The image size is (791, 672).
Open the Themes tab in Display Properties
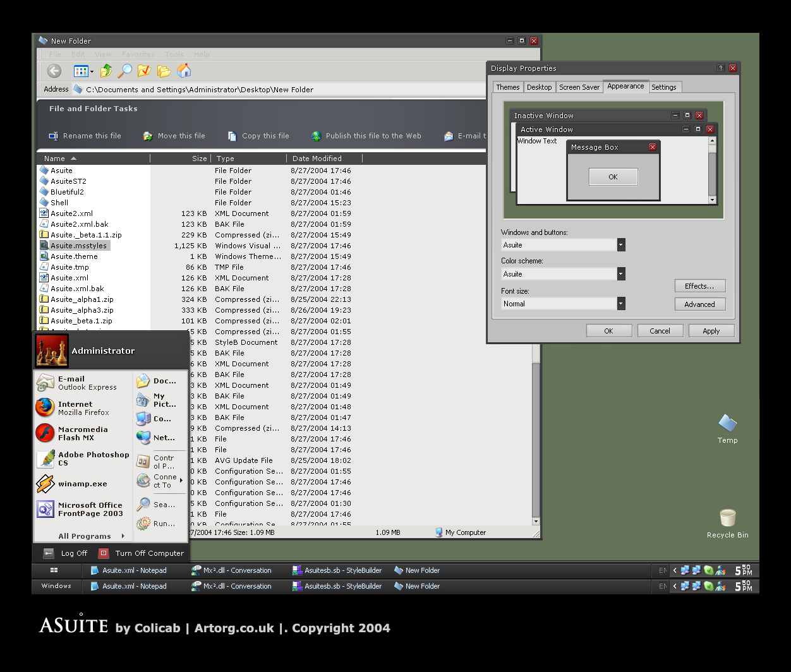[507, 87]
